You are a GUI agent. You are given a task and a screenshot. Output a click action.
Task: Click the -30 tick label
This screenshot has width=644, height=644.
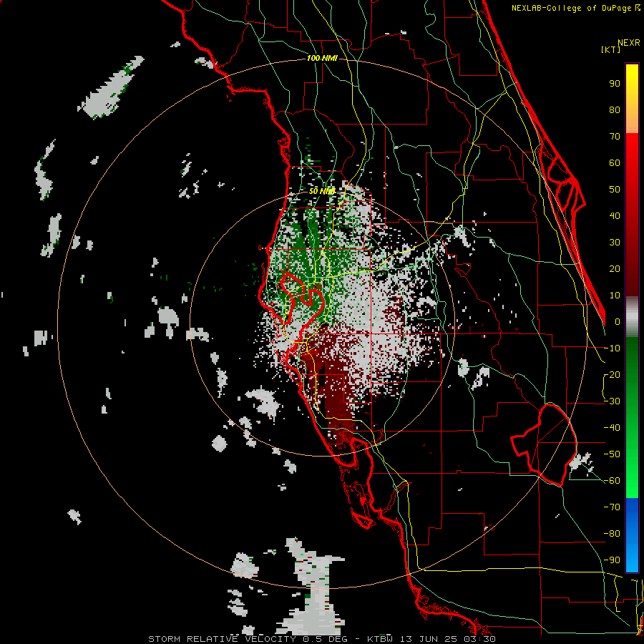tap(612, 401)
